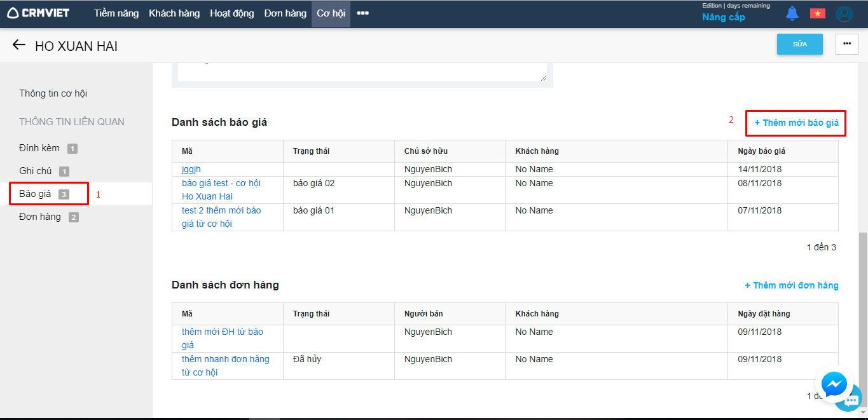Click Nâng cấp upgrade link
Image resolution: width=868 pixels, height=420 pixels.
tap(723, 17)
